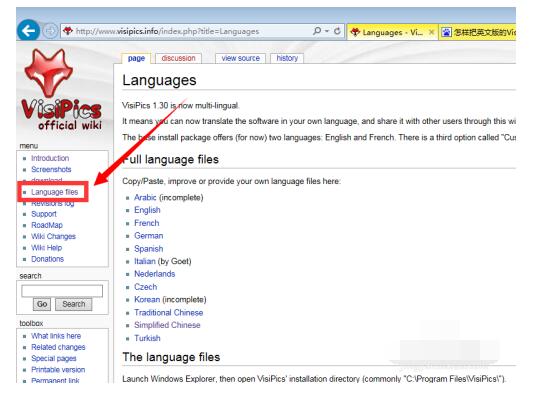Open the Turkish language file link
The image size is (556, 395).
click(147, 338)
